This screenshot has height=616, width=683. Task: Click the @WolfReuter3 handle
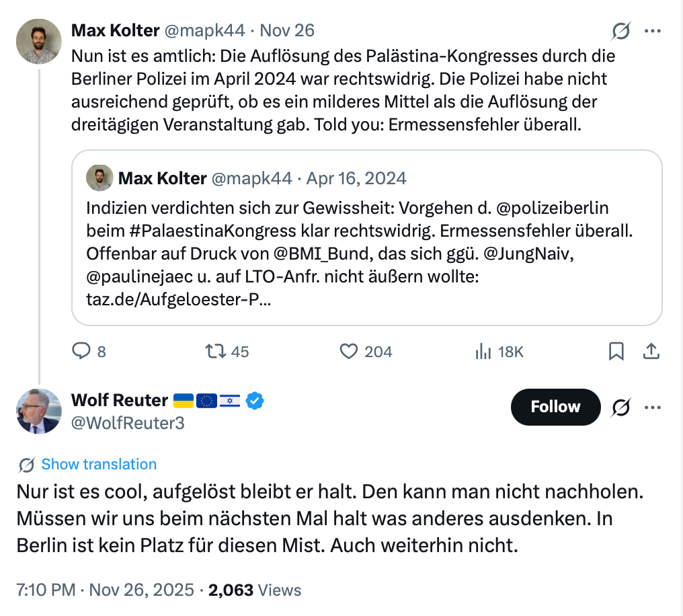coord(128,423)
